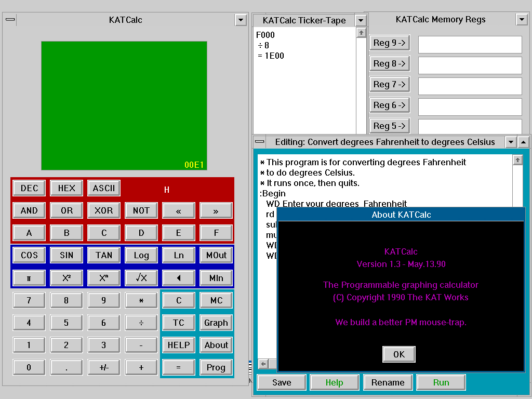Click the Reg 8 -> button
Viewport: 532px width, 399px height.
click(390, 64)
